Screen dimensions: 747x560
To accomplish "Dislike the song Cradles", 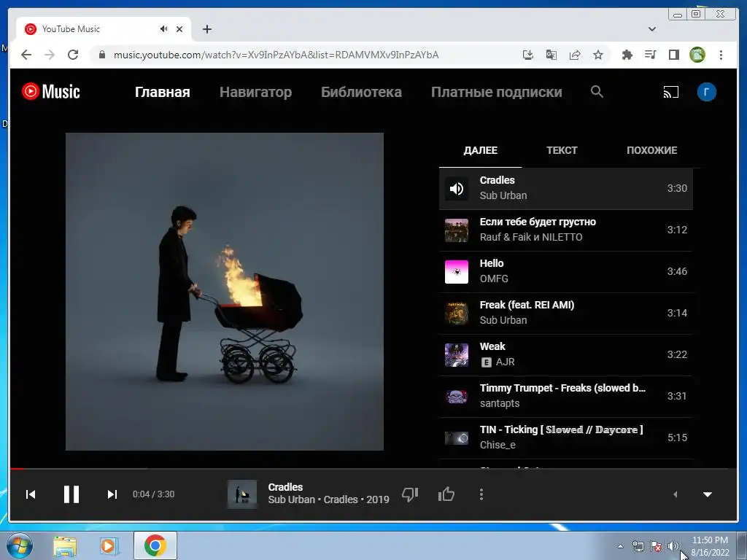I will (410, 494).
